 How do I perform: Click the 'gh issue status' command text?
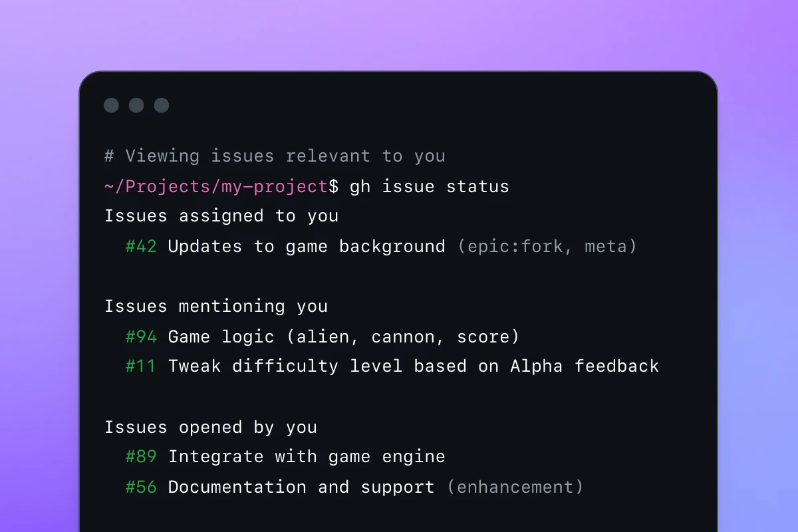pos(430,187)
